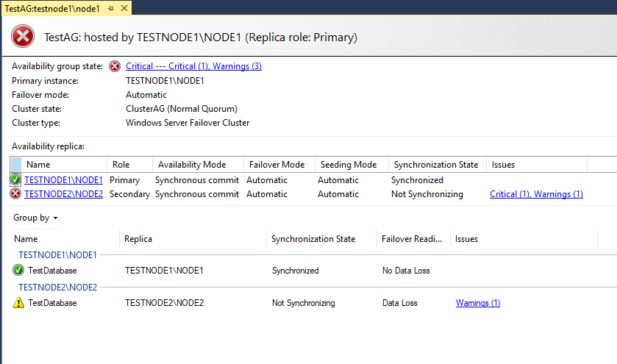Select the TestAG:testnode1\node1 document tab
This screenshot has height=364, width=617.
click(x=52, y=9)
